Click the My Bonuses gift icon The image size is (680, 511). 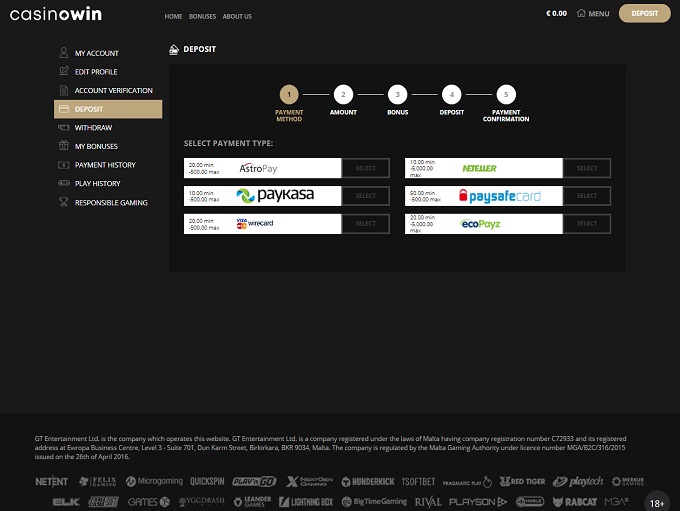64,146
